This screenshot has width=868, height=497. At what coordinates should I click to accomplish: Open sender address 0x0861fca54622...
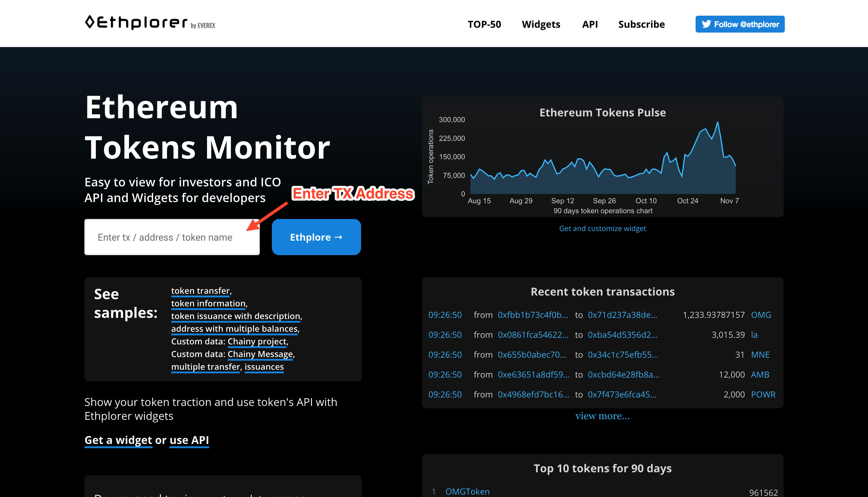point(533,334)
